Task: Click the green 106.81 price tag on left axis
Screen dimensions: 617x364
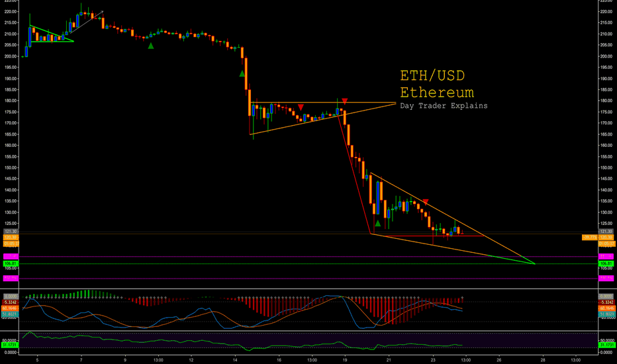Action: click(x=11, y=263)
